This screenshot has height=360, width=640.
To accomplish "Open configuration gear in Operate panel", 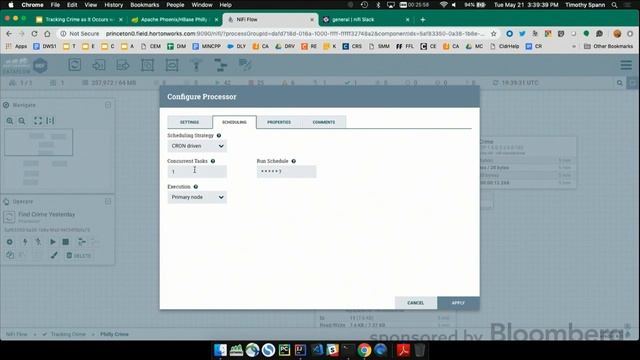I will 9,242.
